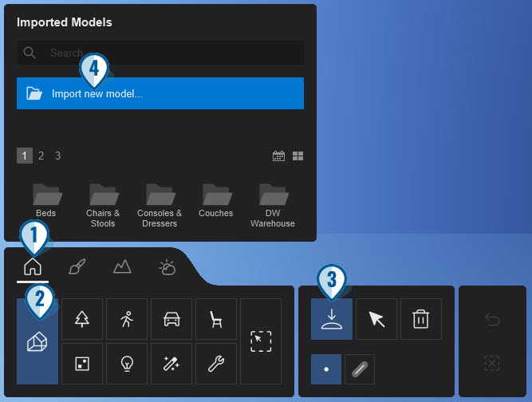
Task: Switch to grid thumbnail view icon
Action: tap(298, 156)
